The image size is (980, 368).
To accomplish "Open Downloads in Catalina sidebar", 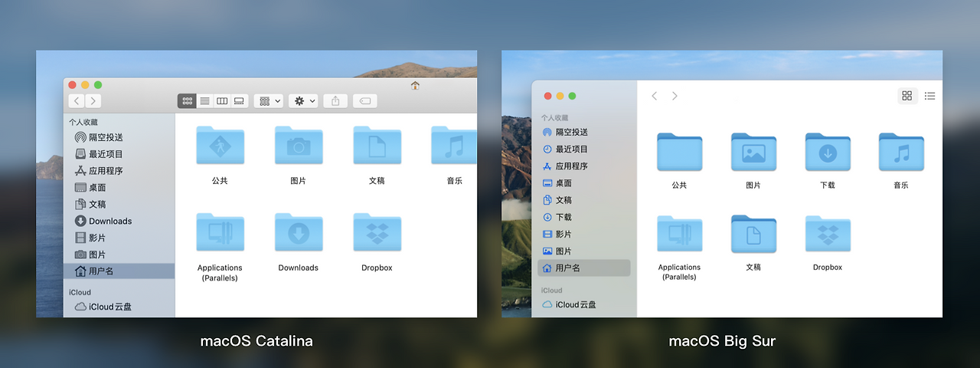I will point(119,221).
